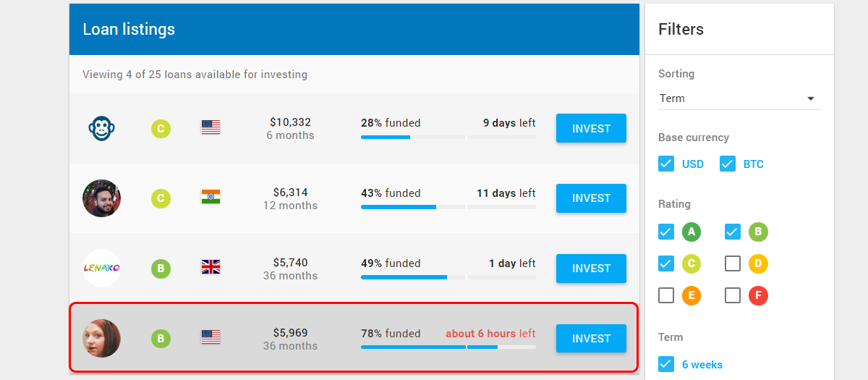The width and height of the screenshot is (868, 380).
Task: Open the Sorting dropdown set to Term
Action: click(739, 98)
